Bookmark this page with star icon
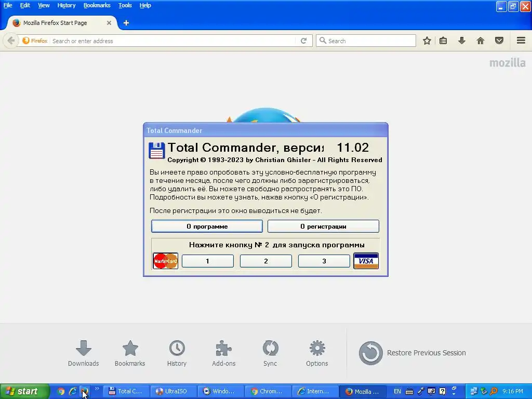This screenshot has width=532, height=399. point(427,41)
